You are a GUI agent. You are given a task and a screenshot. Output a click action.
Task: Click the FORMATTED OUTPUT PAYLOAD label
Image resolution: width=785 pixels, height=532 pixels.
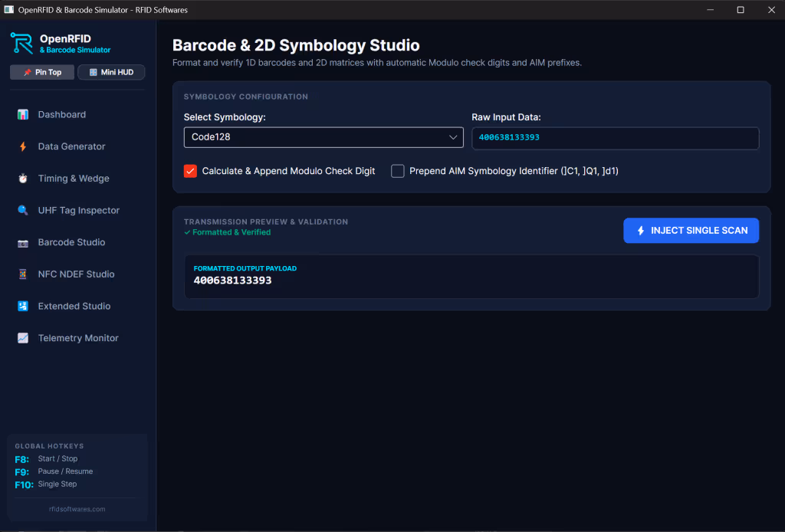click(245, 268)
